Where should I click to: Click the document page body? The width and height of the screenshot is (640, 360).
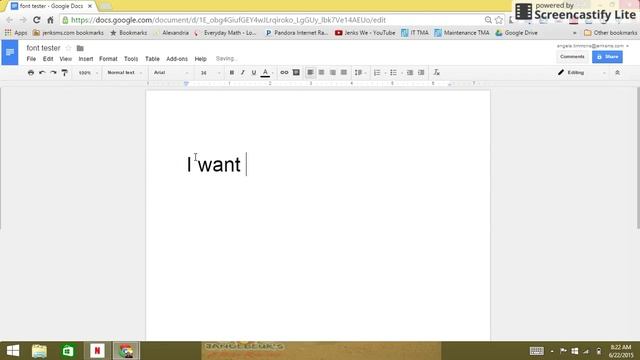[x=318, y=216]
